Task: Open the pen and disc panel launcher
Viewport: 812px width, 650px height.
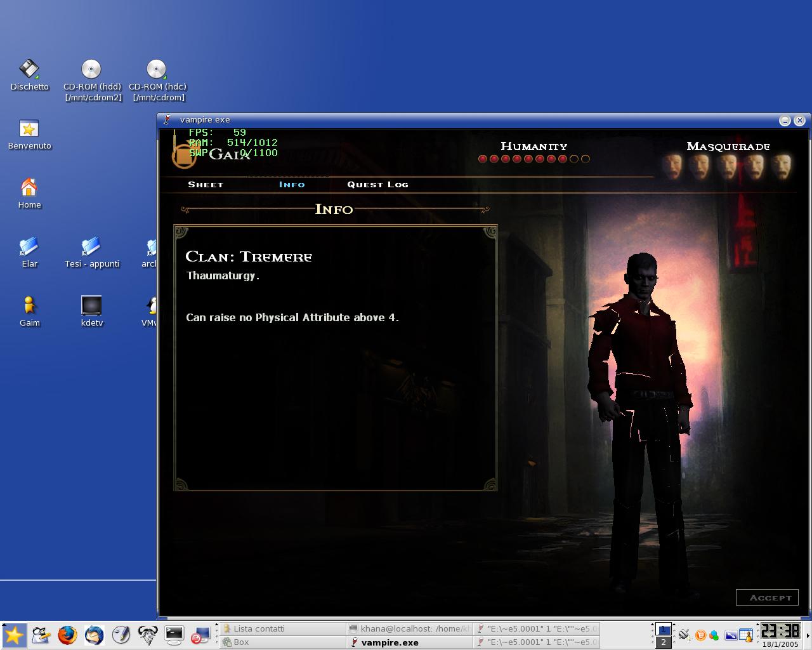Action: pos(121,635)
